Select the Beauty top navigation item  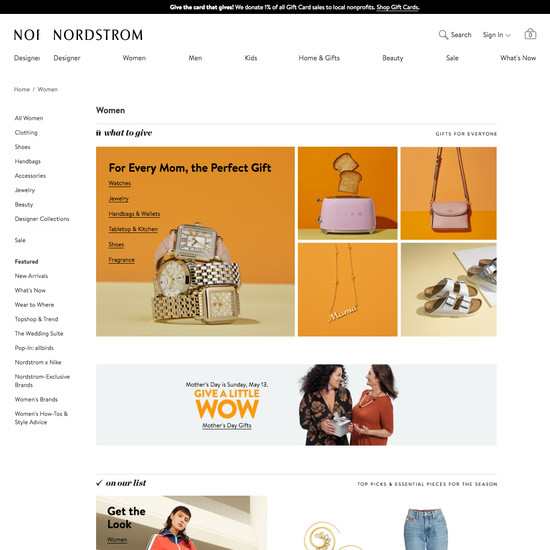point(393,58)
